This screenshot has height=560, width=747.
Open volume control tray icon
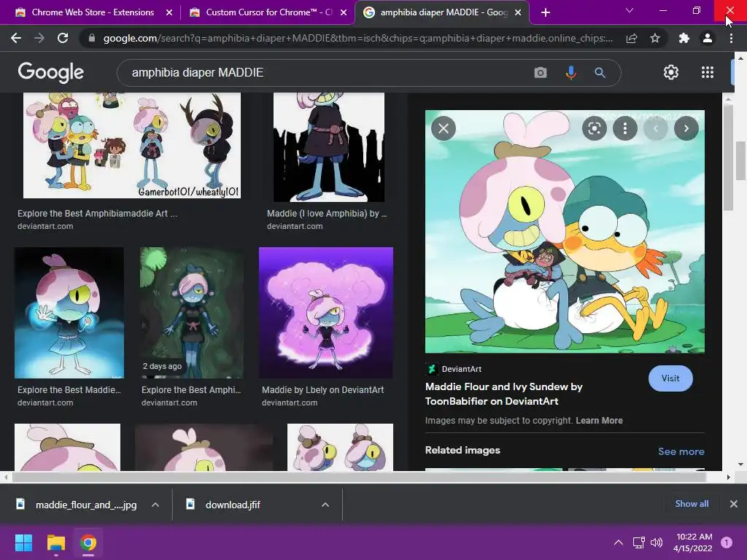pyautogui.click(x=657, y=542)
